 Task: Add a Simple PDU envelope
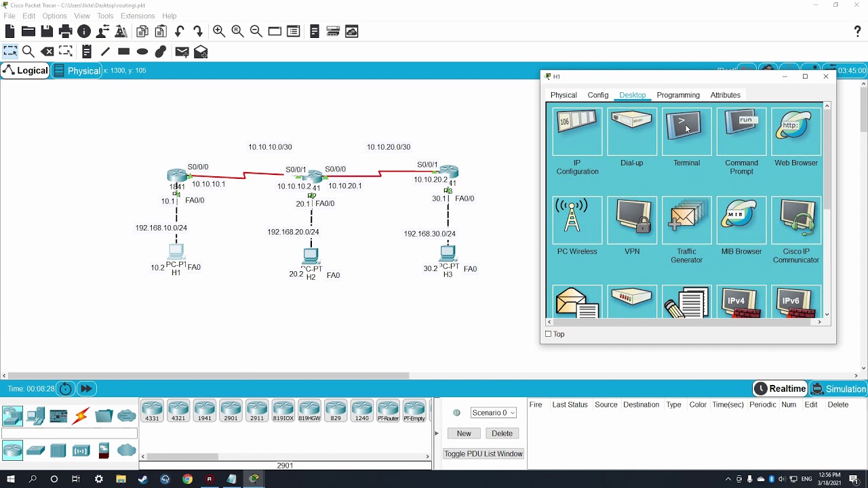[182, 52]
